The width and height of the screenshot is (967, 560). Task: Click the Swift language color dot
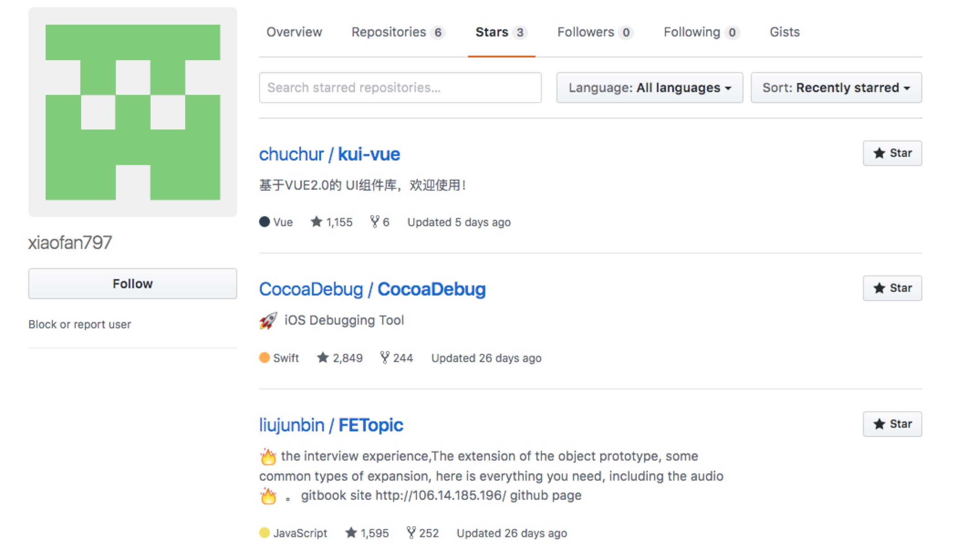[265, 358]
